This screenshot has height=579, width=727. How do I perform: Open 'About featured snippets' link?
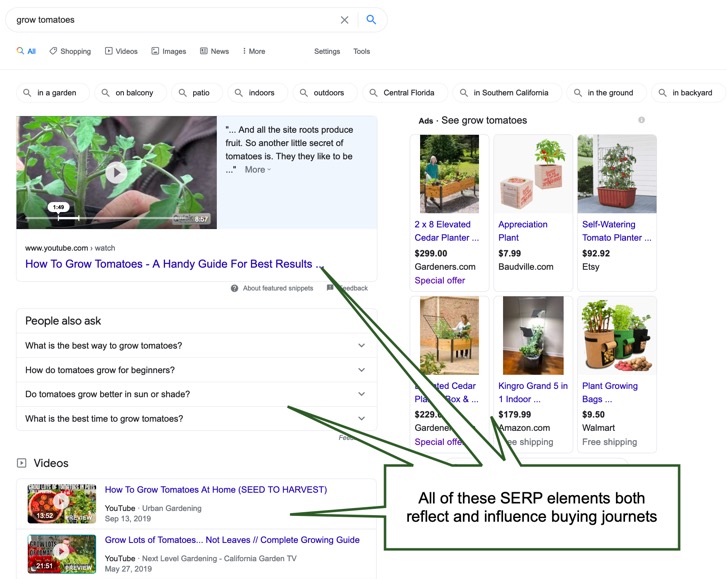tap(278, 288)
